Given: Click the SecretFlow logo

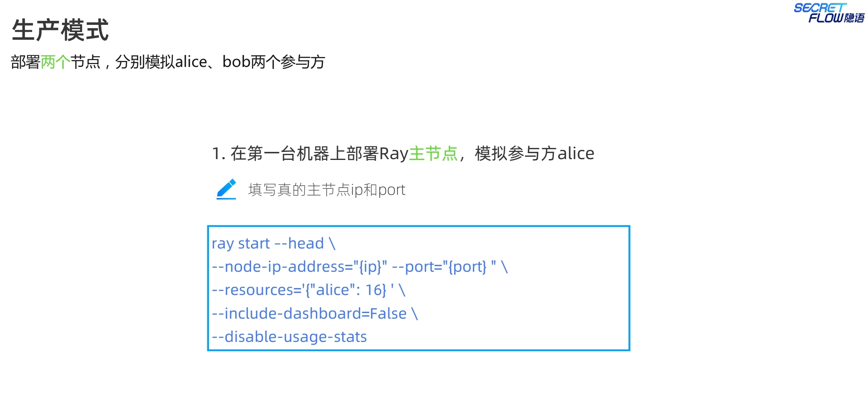Looking at the screenshot, I should 828,13.
